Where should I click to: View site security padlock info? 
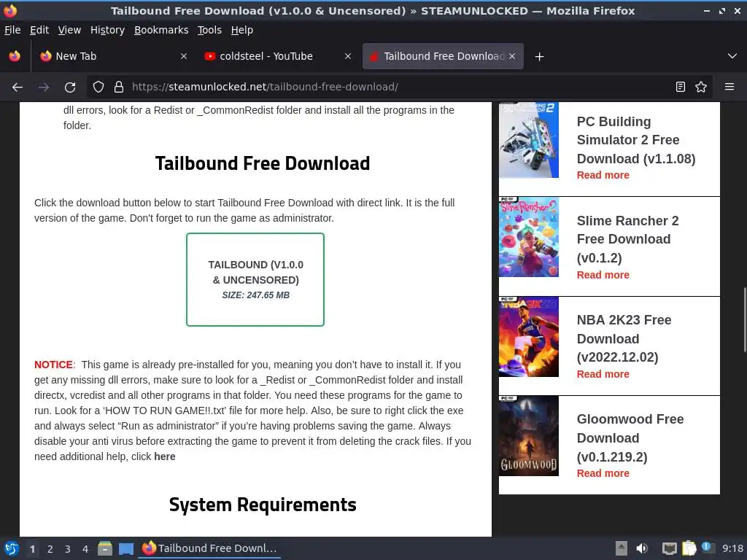pyautogui.click(x=119, y=87)
